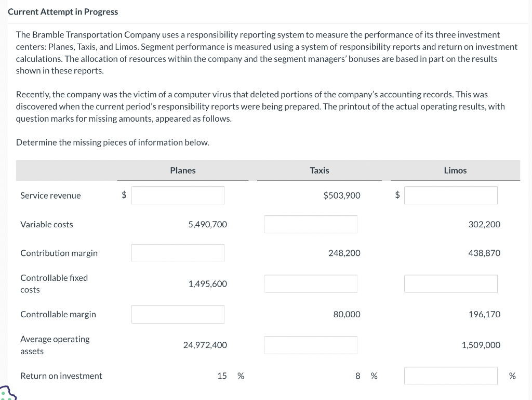This screenshot has height=400, width=532.
Task: Click the Planes Service revenue input field
Action: [x=177, y=195]
